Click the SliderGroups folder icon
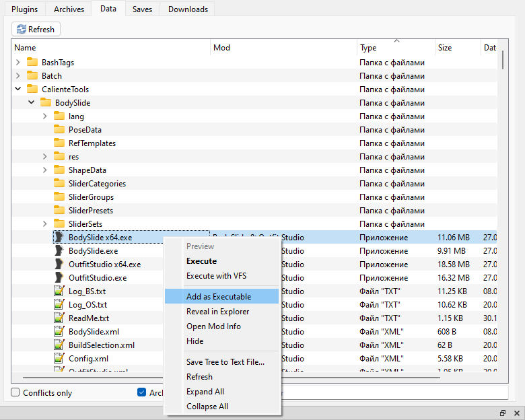 59,197
